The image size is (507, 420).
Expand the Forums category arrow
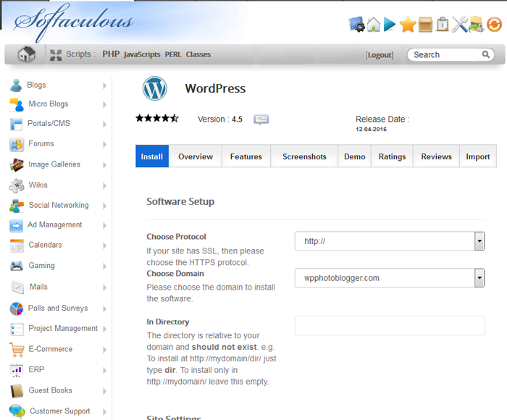click(x=104, y=144)
